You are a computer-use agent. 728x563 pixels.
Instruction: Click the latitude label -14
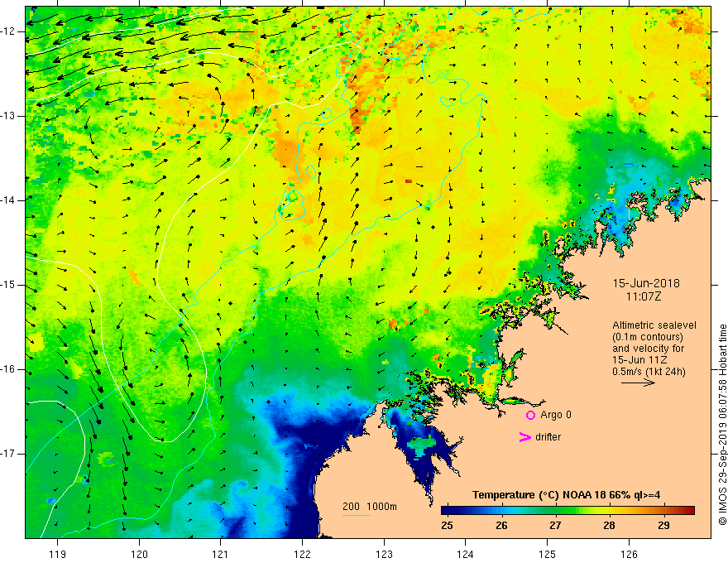pyautogui.click(x=8, y=200)
